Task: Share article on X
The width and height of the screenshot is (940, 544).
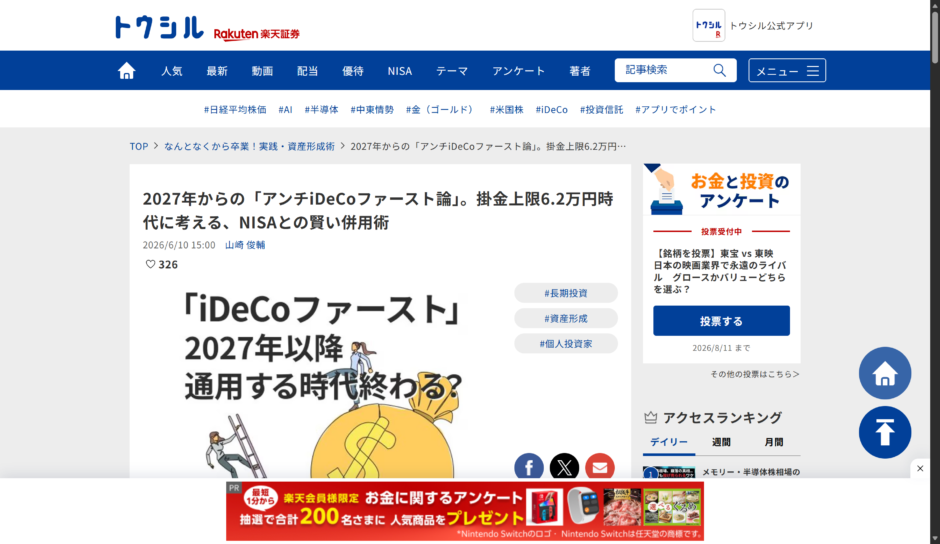Action: click(564, 467)
